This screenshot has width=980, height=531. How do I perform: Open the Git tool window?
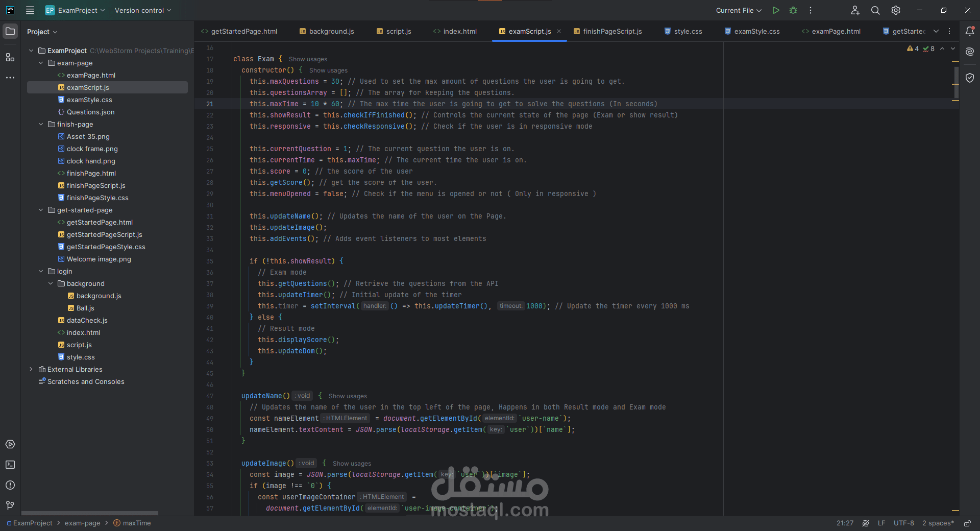coord(10,505)
